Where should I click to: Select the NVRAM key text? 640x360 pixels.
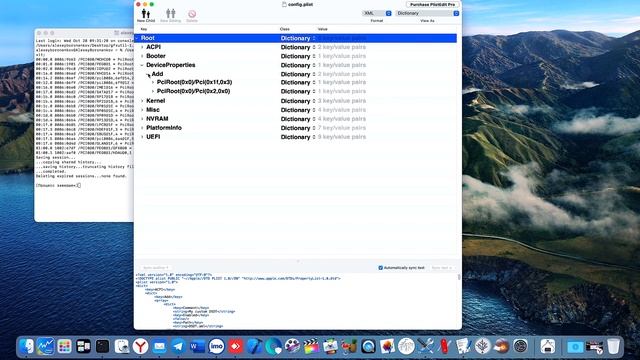[157, 119]
